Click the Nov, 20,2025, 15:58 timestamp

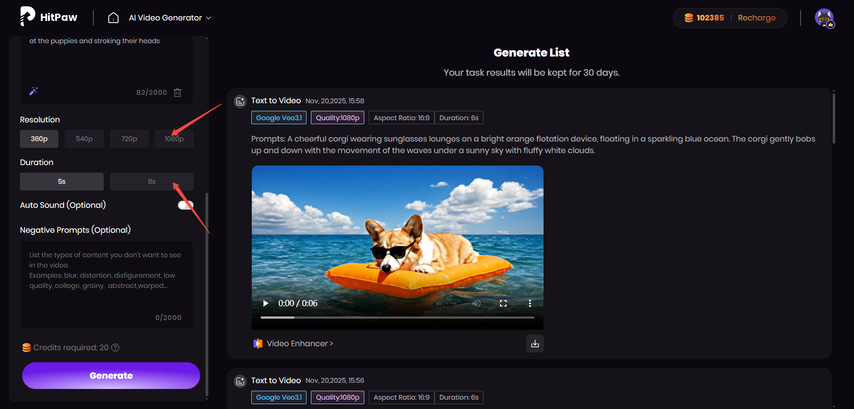334,101
